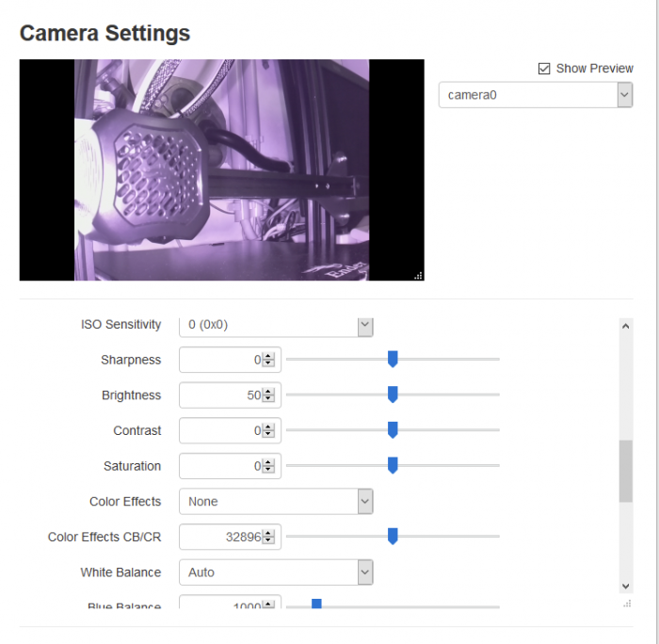Click the Color Effects CB/CR slider handle

[x=393, y=537]
